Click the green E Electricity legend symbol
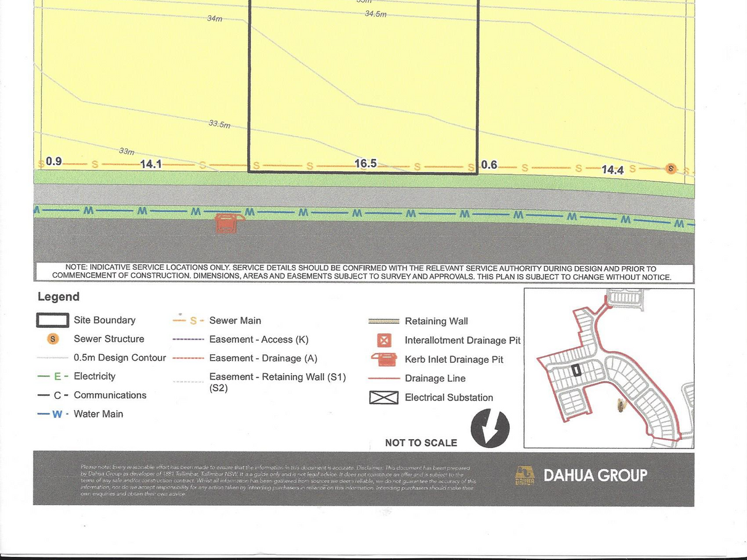This screenshot has height=560, width=747. [53, 376]
